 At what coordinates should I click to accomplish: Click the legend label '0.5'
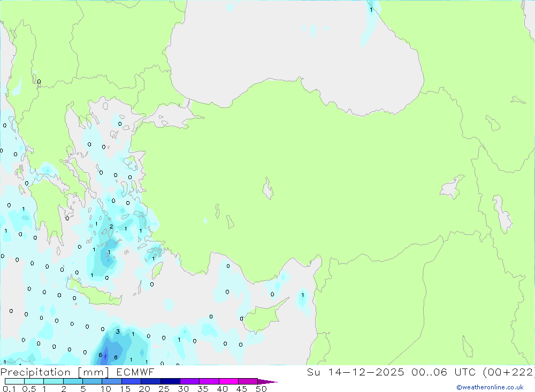coord(29,389)
